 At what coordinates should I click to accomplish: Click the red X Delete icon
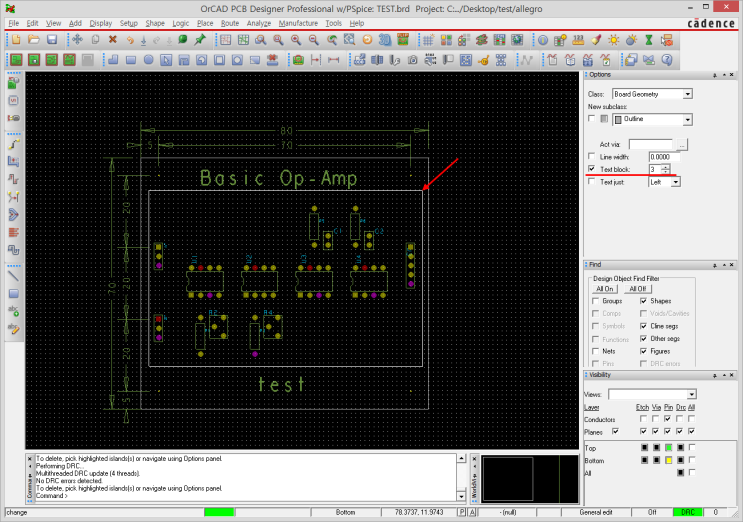tap(112, 40)
